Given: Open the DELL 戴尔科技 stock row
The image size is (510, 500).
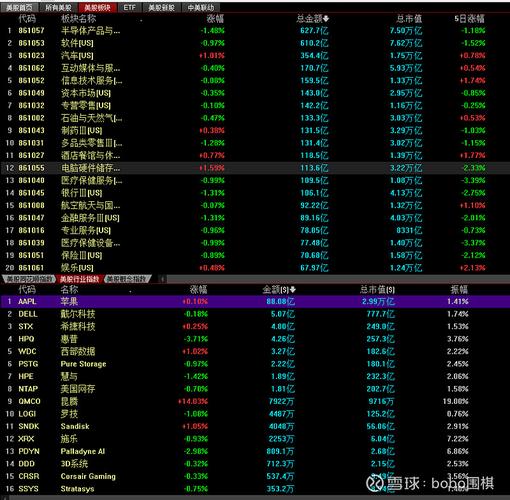Looking at the screenshot, I should [x=255, y=314].
